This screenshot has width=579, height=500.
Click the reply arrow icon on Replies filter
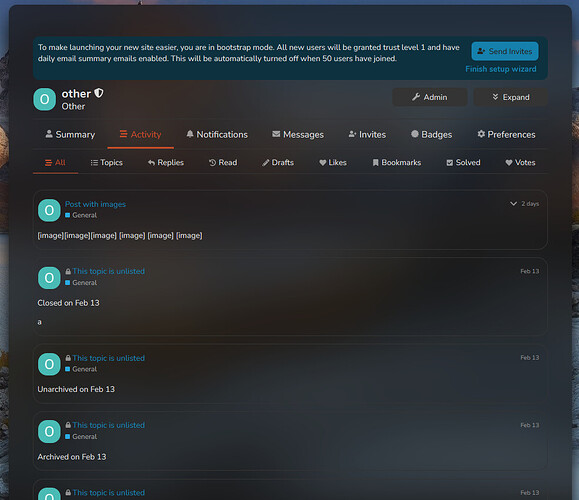pyautogui.click(x=151, y=162)
